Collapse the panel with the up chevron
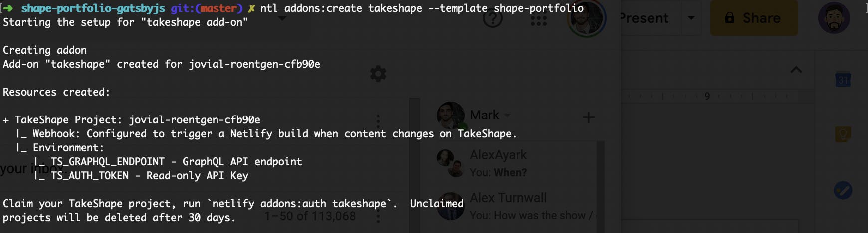Screen dimensions: 868x233 [796, 70]
